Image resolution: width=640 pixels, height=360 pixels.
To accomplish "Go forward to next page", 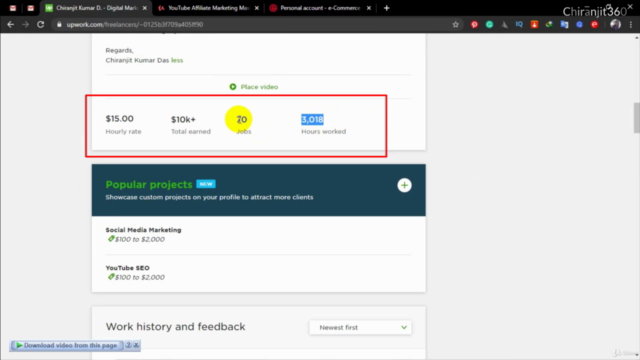I will (x=25, y=24).
